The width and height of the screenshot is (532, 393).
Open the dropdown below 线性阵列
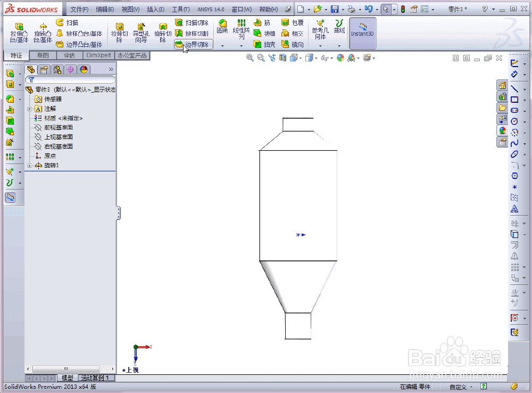[241, 45]
